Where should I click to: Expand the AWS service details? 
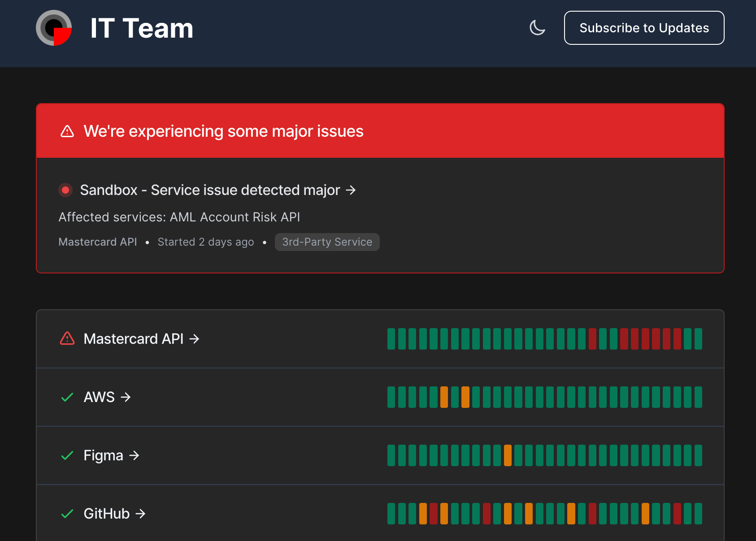click(x=107, y=397)
